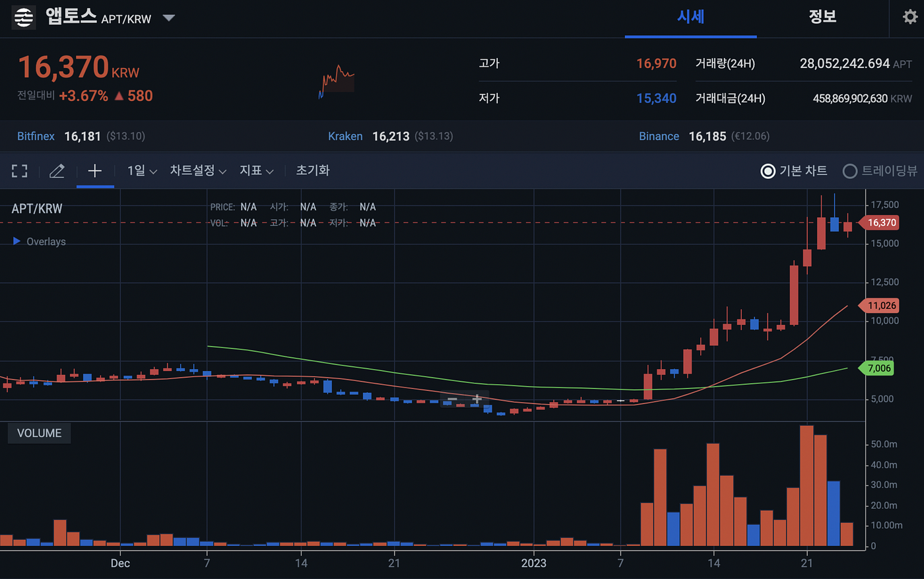Click the 거래대금(24H) label
Viewport: 924px width, 579px height.
tap(730, 98)
